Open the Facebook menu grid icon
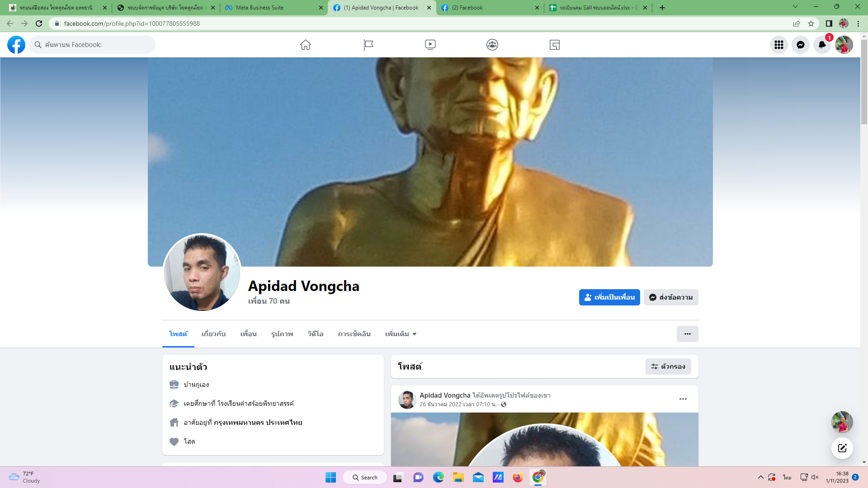Screen dimensions: 868x488 tap(778, 45)
